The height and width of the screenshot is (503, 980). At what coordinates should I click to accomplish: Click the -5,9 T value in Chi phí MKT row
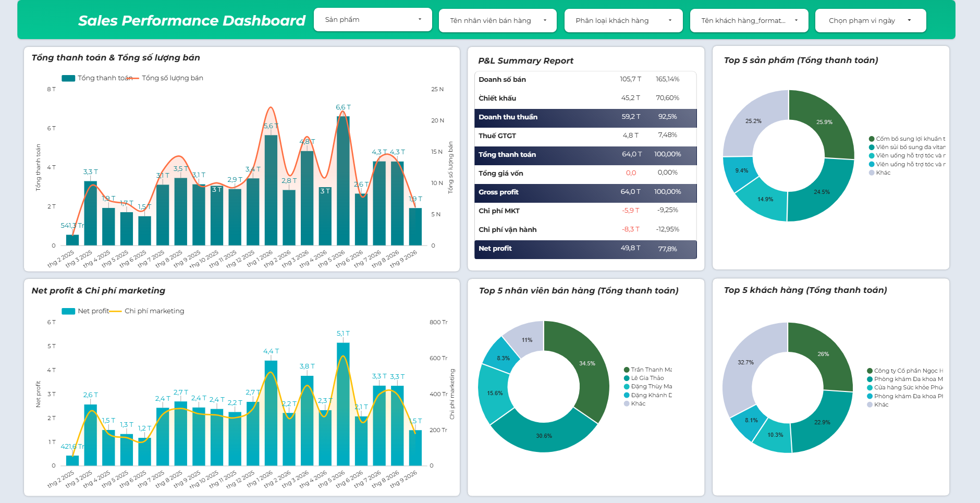pyautogui.click(x=630, y=211)
